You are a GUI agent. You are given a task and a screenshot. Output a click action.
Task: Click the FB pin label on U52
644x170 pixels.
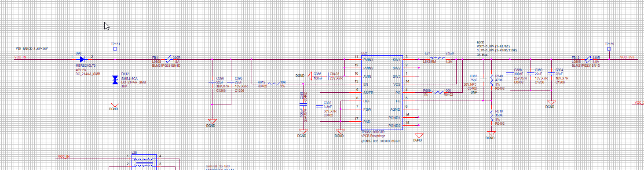pos(399,101)
